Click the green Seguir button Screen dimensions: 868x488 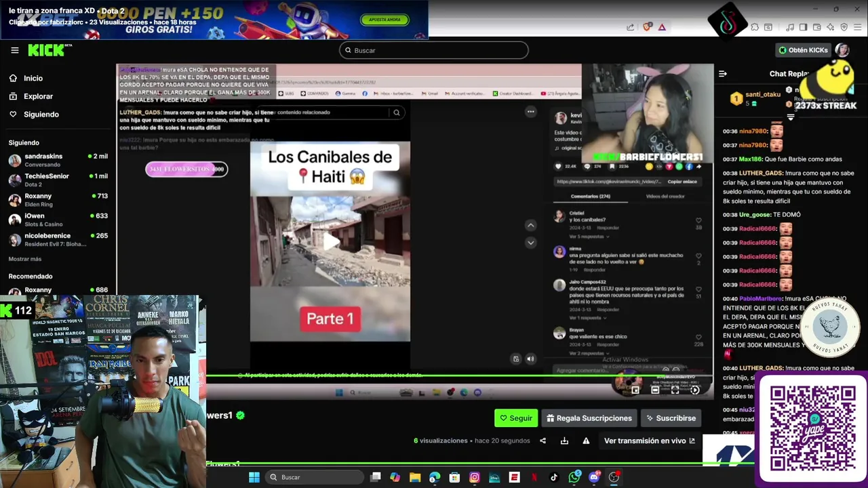pos(516,418)
